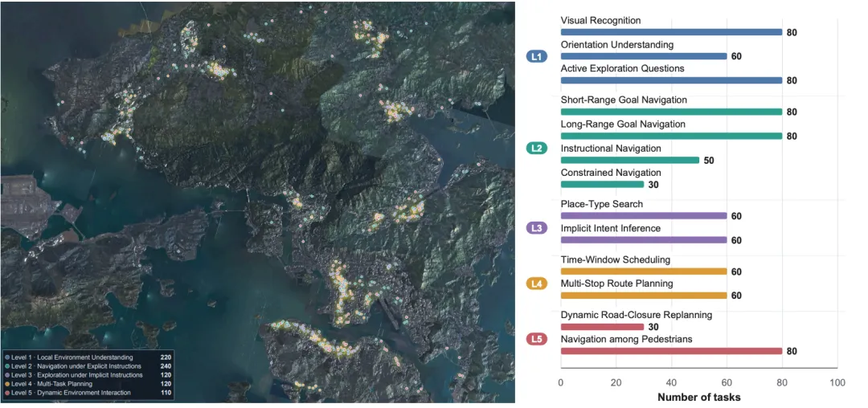868x408 pixels.
Task: Click value 80 beside Navigation among Pedestrians bar
Action: coord(792,351)
